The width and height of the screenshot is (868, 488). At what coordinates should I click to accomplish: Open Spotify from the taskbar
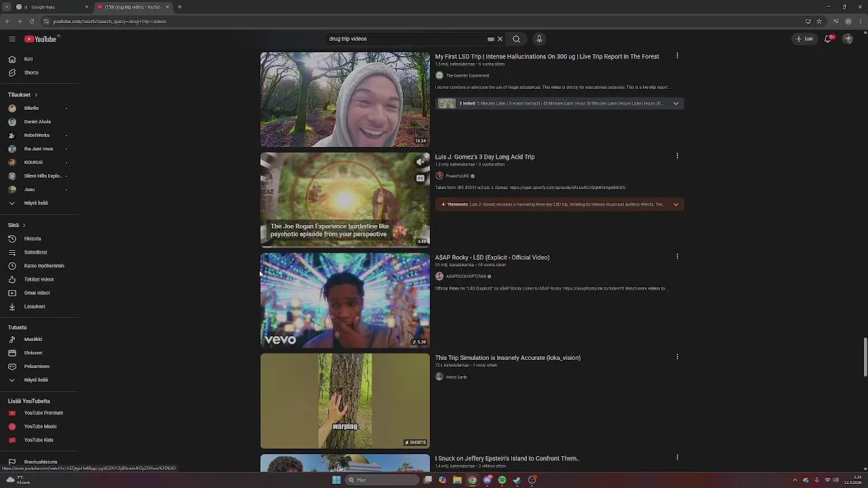[502, 480]
